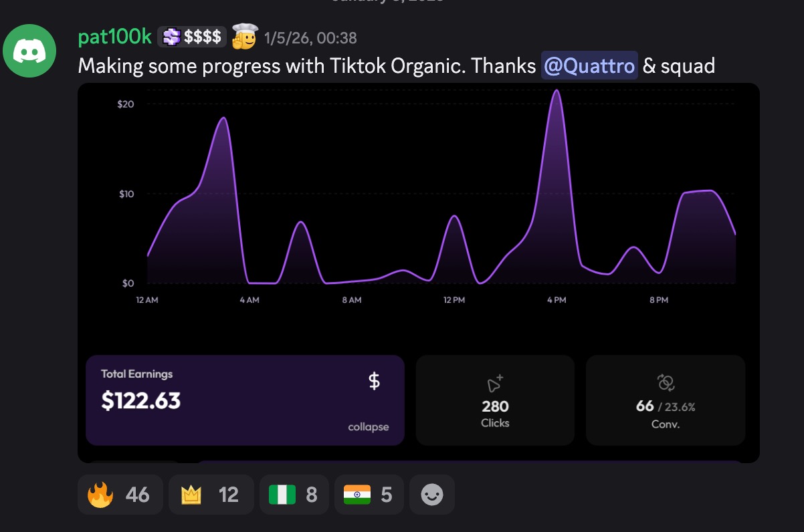
Task: Click the cursor icon above 280 Clicks
Action: (495, 383)
